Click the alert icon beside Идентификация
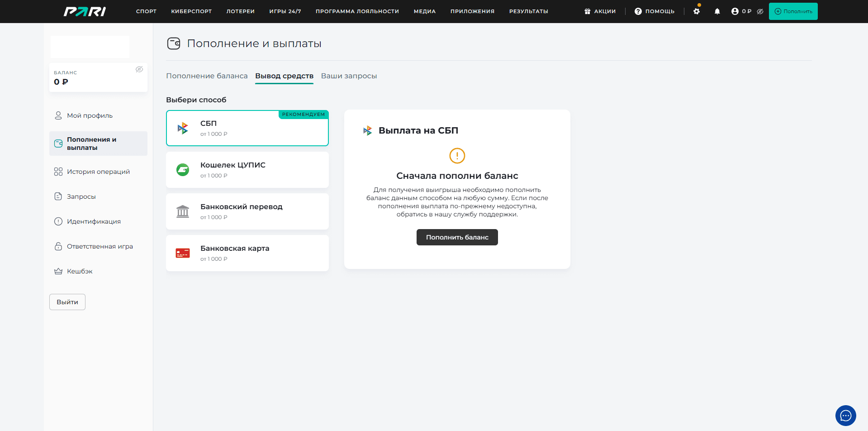Screen dimensions: 868x431 tap(58, 221)
